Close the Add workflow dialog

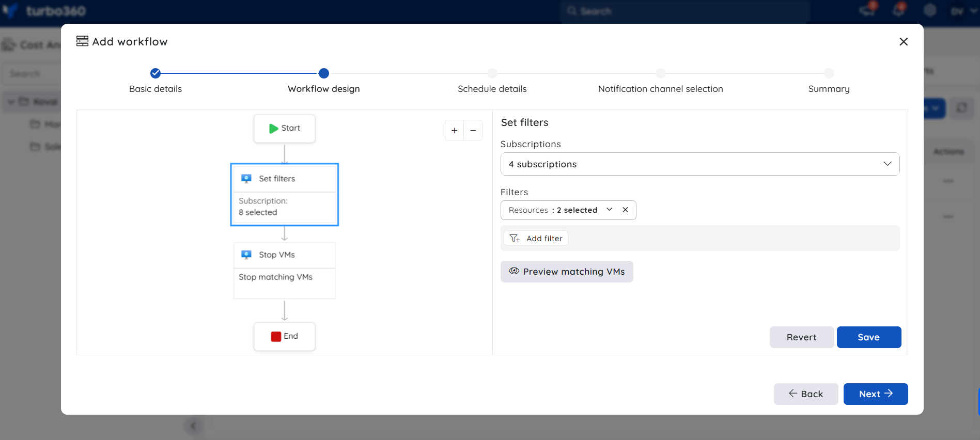pyautogui.click(x=904, y=42)
